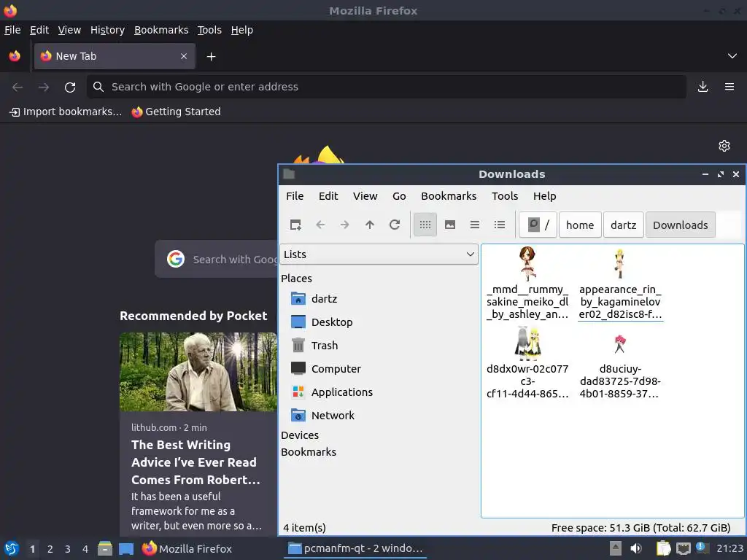Screen dimensions: 747x560
Task: Click the pcmanfm-qt taskbar button
Action: (x=355, y=548)
